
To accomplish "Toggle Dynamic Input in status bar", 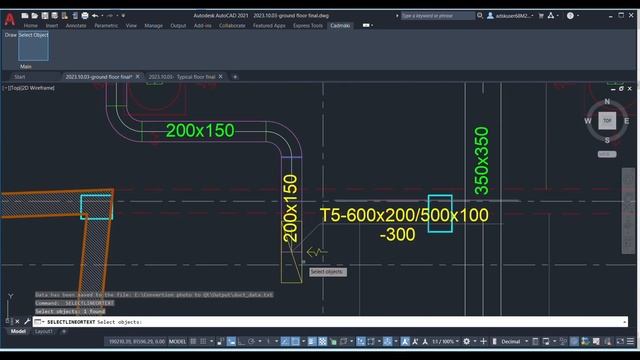I will point(231,341).
